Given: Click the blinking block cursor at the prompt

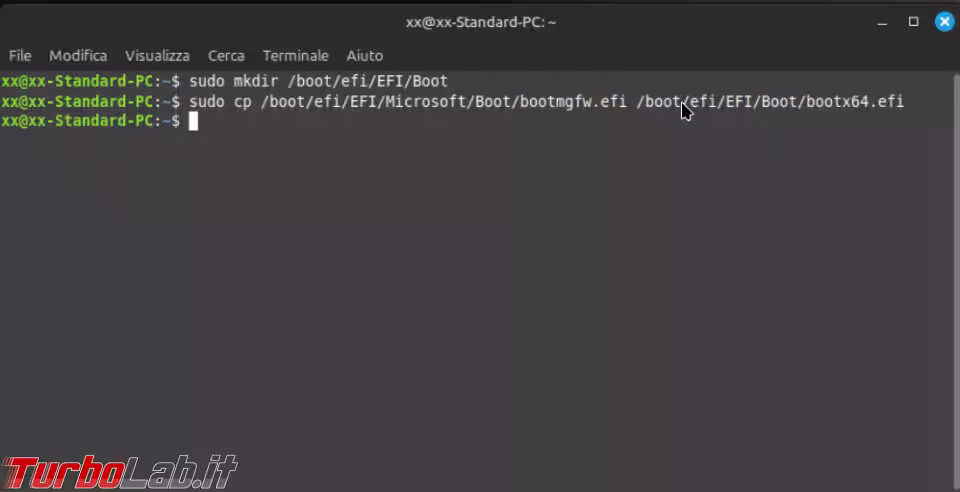Looking at the screenshot, I should [x=193, y=121].
